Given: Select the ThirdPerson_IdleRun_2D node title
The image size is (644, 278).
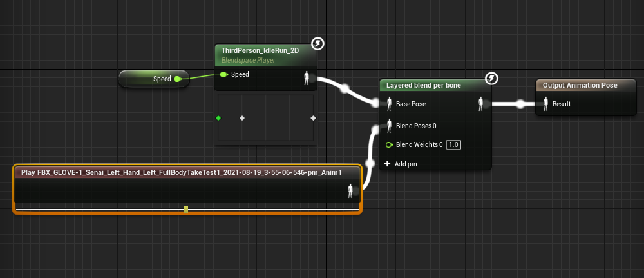Looking at the screenshot, I should coord(260,50).
